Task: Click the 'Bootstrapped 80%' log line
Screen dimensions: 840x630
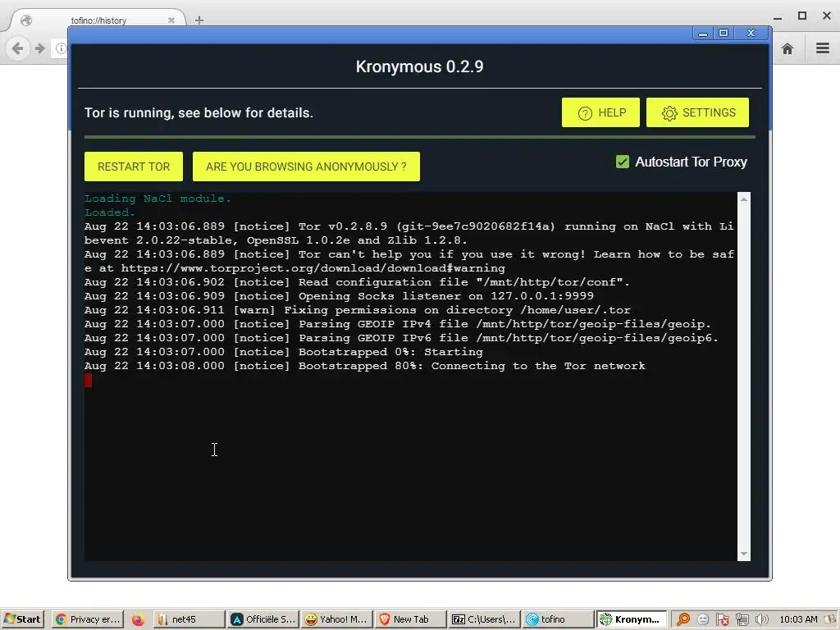Action: click(365, 366)
